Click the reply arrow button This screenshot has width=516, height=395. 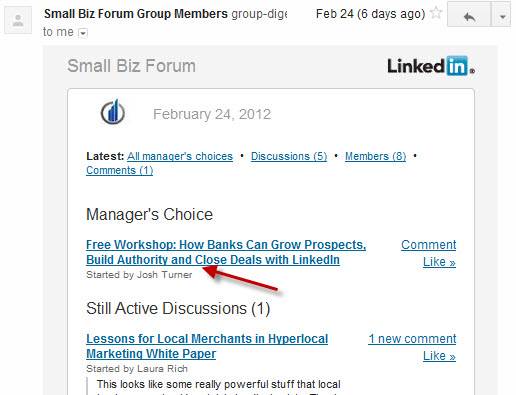coord(469,16)
